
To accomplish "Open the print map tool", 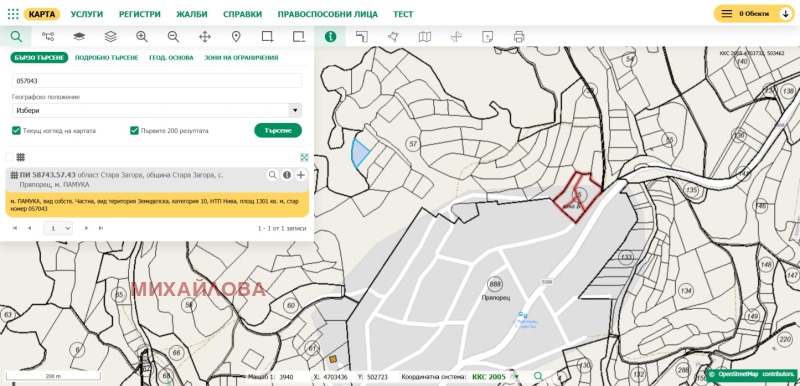I will point(519,37).
